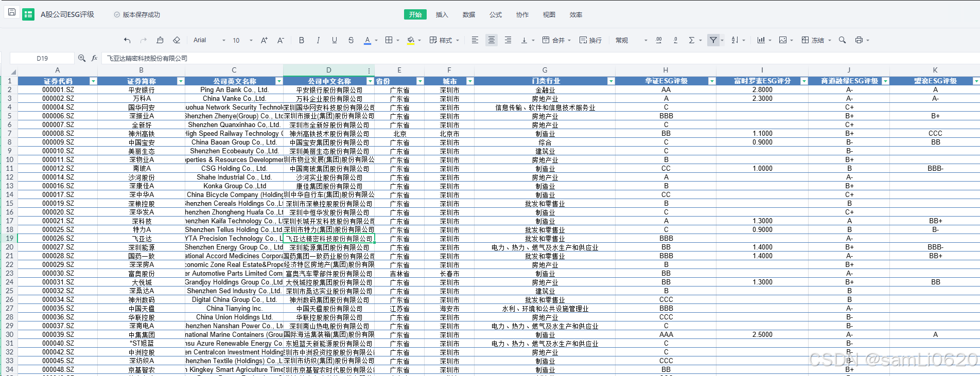Image resolution: width=980 pixels, height=376 pixels.
Task: Increase decimal places icon
Action: click(659, 40)
